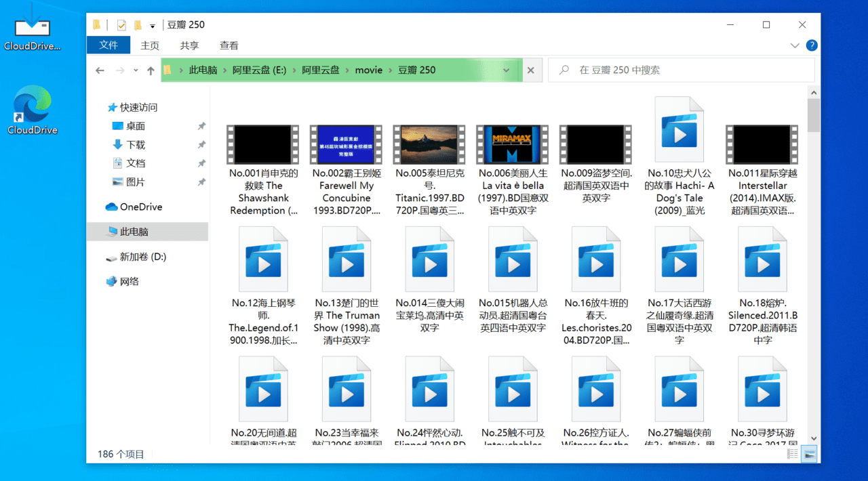The width and height of the screenshot is (868, 481).
Task: Switch to the 查看 ribbon tab
Action: [229, 45]
